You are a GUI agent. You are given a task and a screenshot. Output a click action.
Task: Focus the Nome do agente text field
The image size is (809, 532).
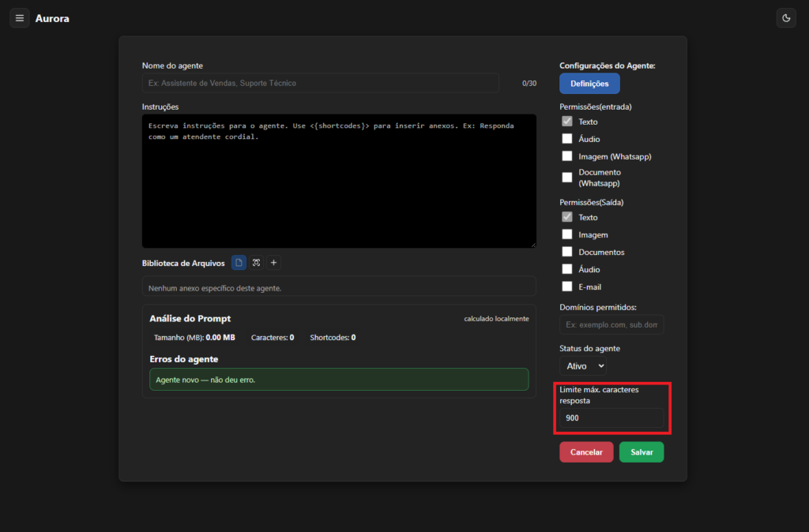320,83
